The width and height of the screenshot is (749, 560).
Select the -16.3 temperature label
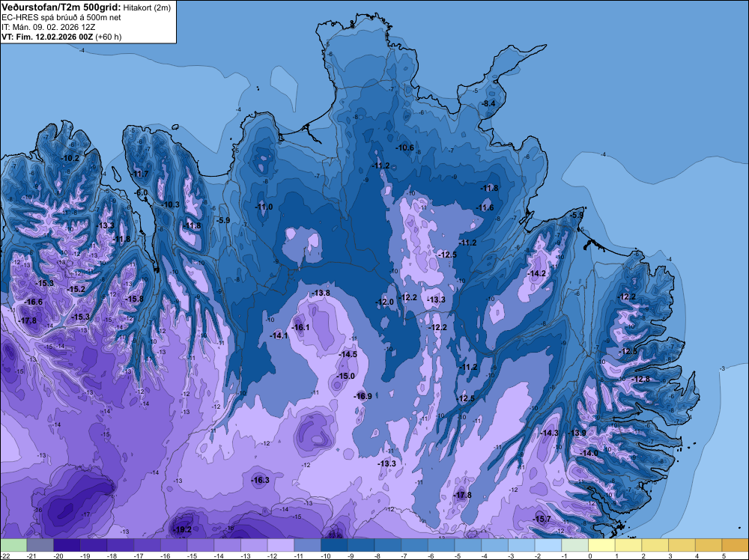click(x=261, y=480)
